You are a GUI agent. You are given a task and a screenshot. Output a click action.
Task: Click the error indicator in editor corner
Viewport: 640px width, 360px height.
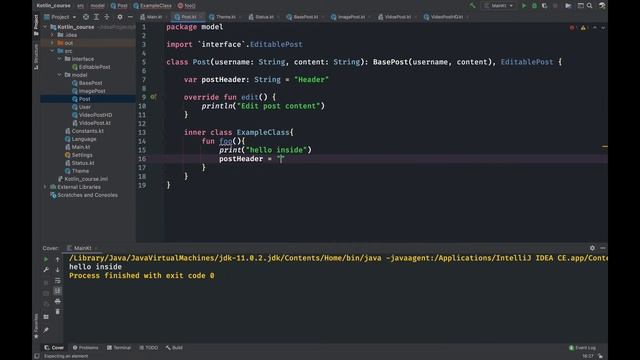pos(572,28)
